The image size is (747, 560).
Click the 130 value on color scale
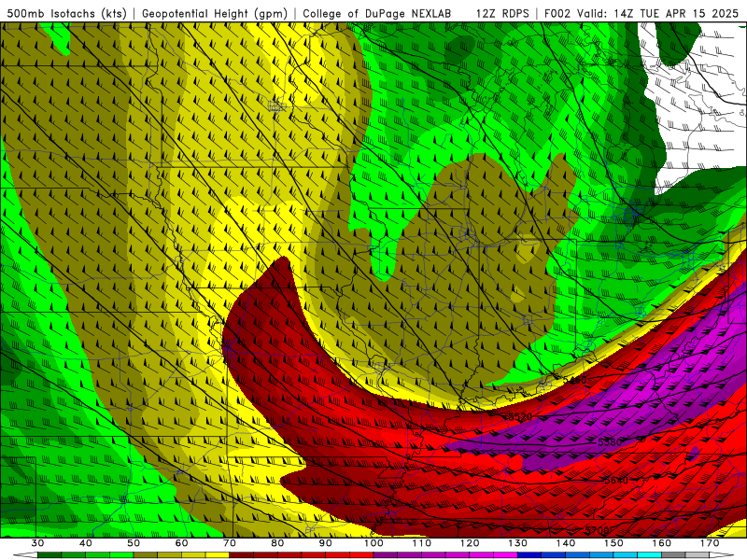click(518, 543)
